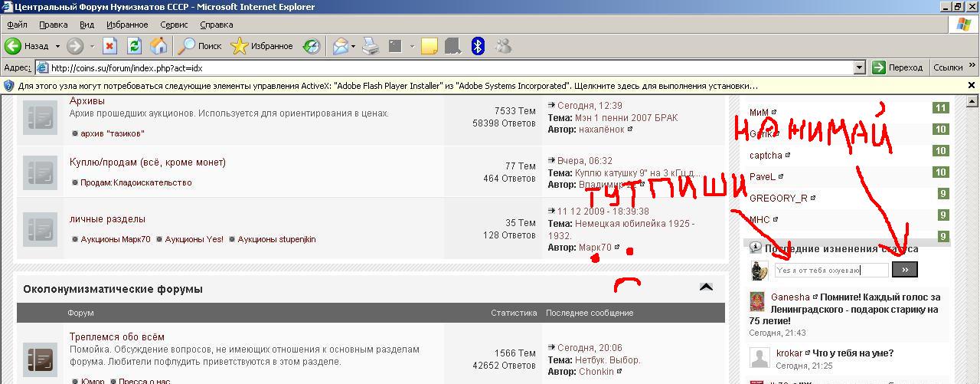Click the Print toolbar icon
The width and height of the screenshot is (980, 384).
tap(371, 46)
